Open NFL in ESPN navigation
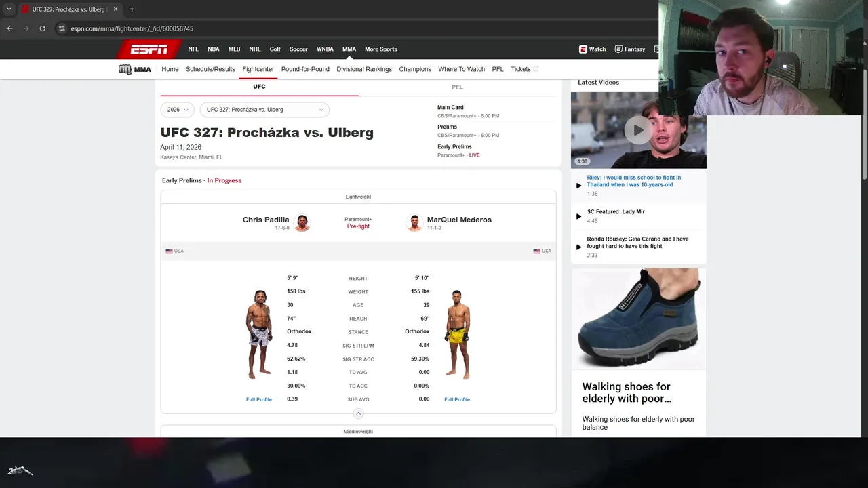 [193, 49]
